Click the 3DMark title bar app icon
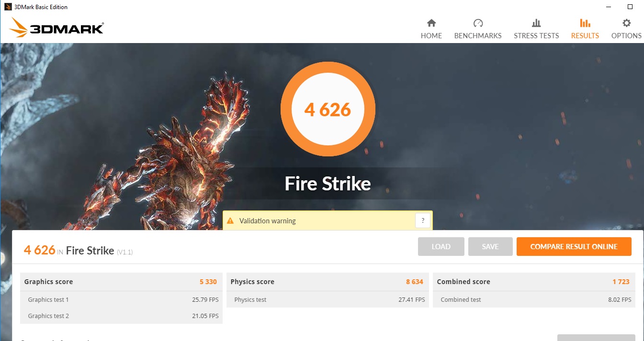Screen dimensions: 644x341 [x=8, y=7]
